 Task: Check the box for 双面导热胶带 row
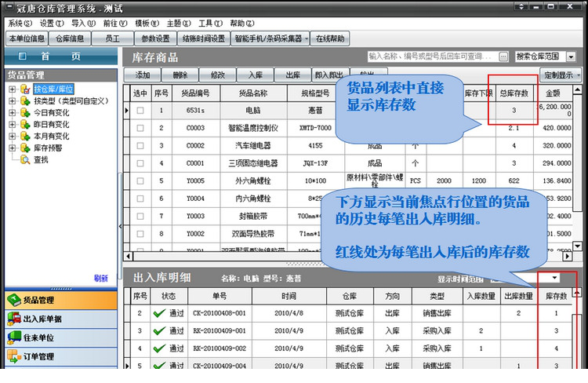[x=140, y=234]
